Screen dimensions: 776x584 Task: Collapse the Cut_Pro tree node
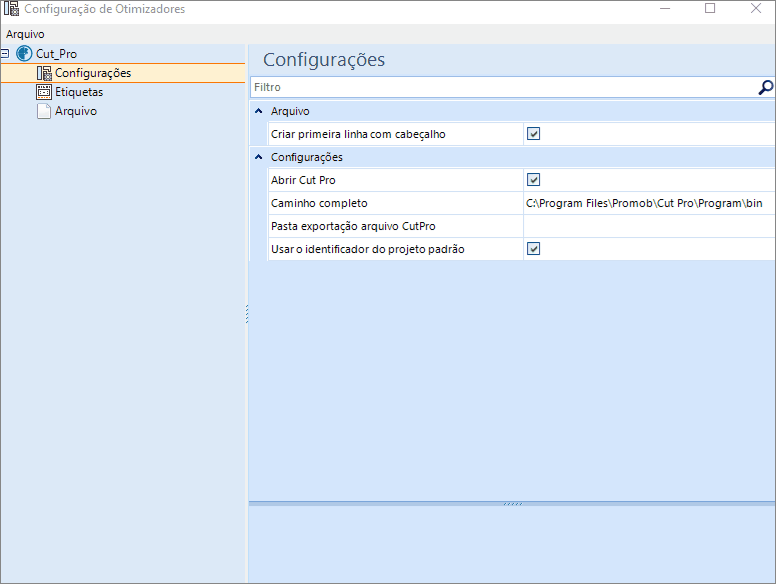pos(6,54)
